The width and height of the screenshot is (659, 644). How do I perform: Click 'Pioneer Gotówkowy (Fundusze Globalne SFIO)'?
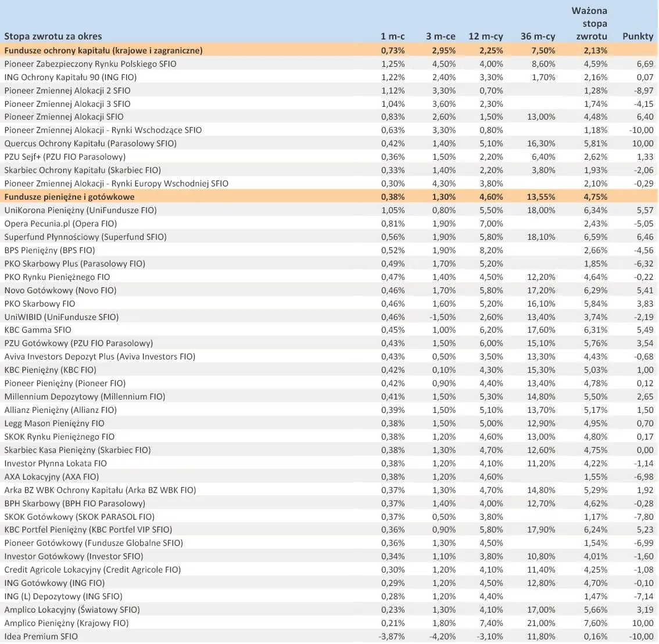94,543
